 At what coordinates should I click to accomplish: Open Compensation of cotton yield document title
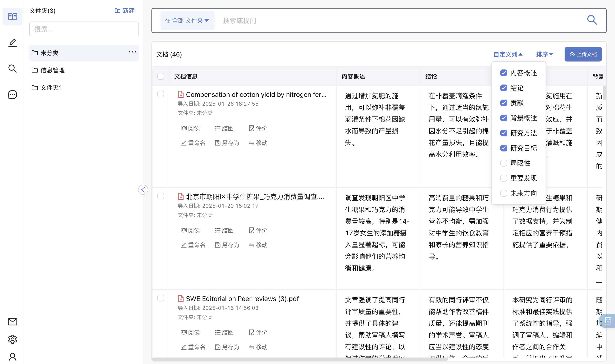point(256,94)
